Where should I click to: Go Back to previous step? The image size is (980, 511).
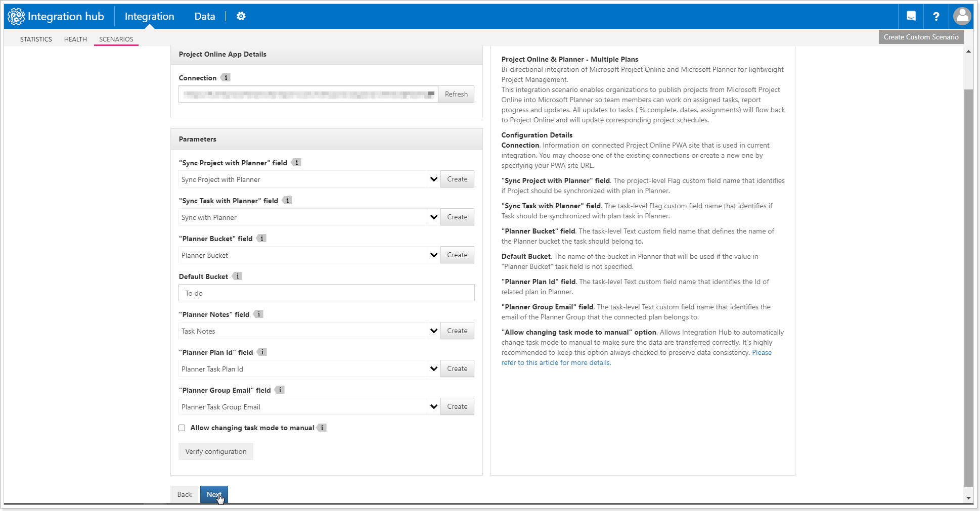coord(185,494)
